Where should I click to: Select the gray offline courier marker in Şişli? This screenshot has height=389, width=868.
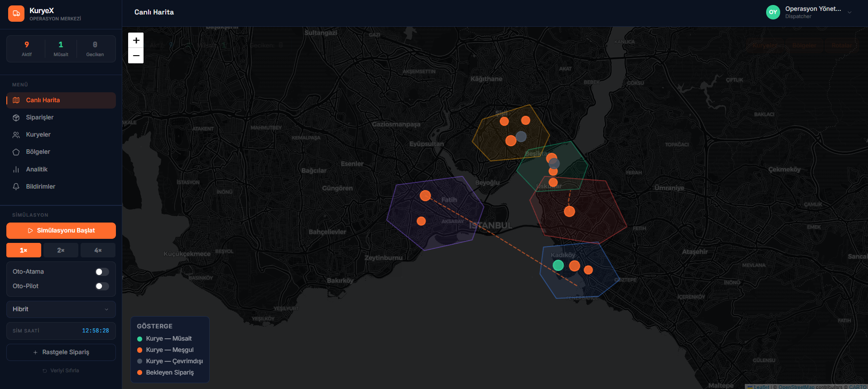pos(521,136)
